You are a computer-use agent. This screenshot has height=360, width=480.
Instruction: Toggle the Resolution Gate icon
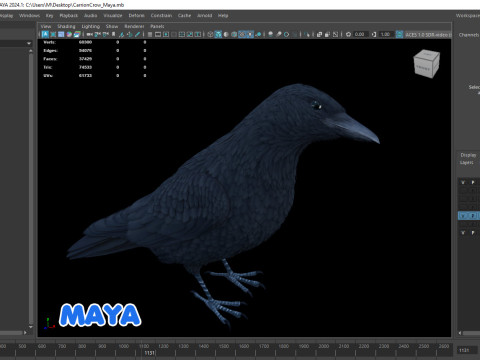pos(166,34)
